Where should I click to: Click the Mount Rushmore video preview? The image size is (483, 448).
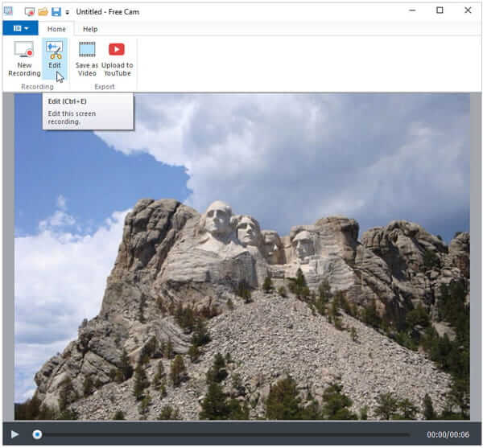pyautogui.click(x=242, y=256)
